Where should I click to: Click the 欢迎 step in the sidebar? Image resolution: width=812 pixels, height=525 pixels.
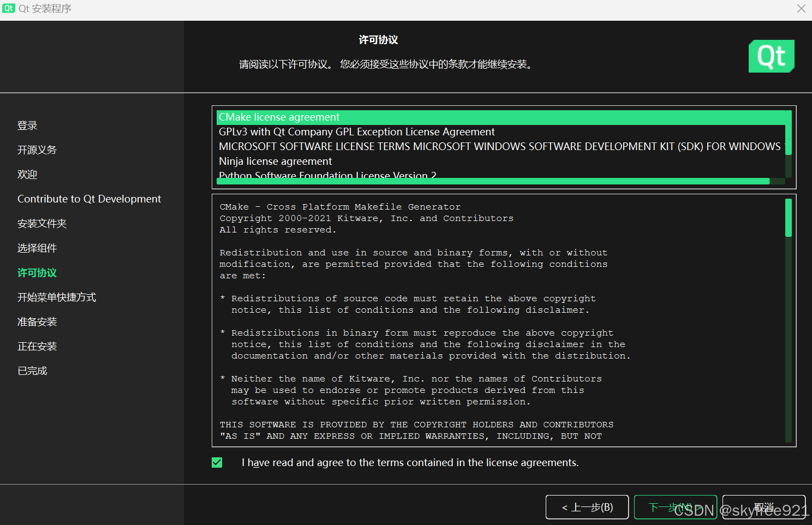(x=27, y=175)
